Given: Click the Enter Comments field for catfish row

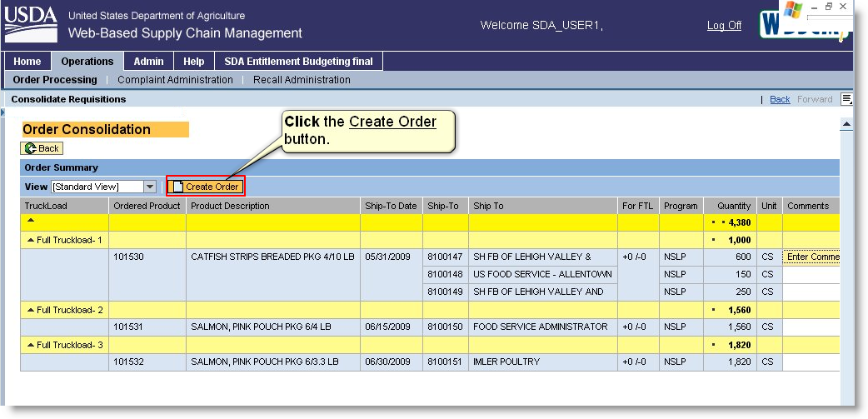Looking at the screenshot, I should coord(811,257).
